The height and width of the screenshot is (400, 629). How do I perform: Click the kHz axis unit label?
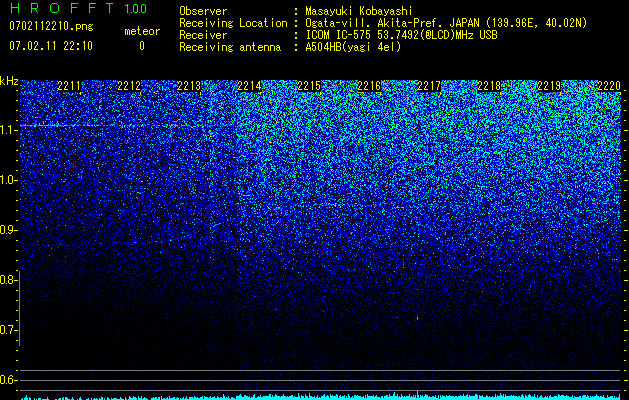pyautogui.click(x=9, y=81)
